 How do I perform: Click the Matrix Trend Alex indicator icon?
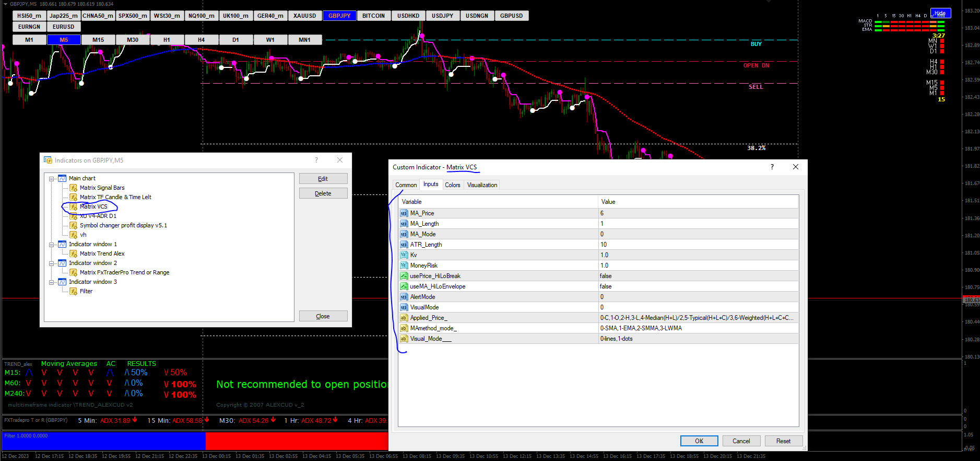(x=74, y=253)
